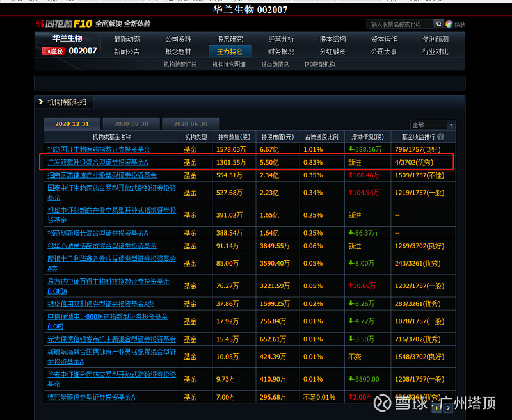This screenshot has width=512, height=420.
Task: Open 中信保诚中证800医药指数型 fund link
Action: pyautogui.click(x=108, y=321)
